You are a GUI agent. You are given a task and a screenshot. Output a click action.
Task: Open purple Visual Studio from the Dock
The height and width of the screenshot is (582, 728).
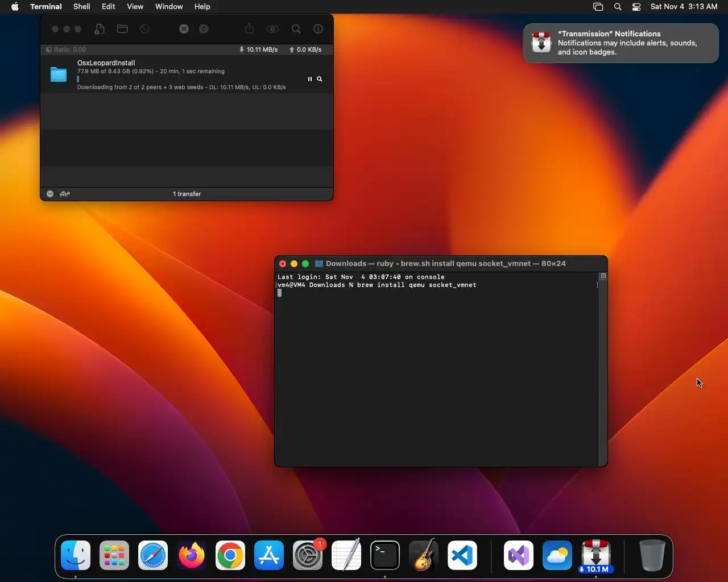coord(519,555)
